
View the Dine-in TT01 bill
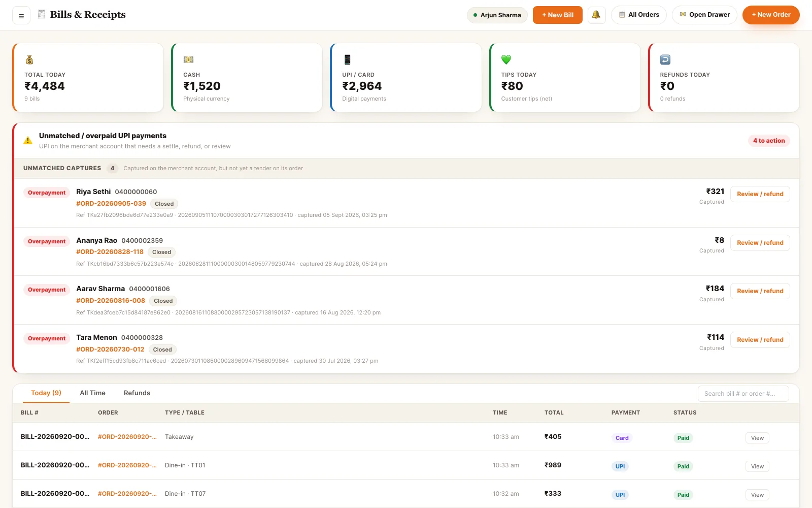[757, 466]
